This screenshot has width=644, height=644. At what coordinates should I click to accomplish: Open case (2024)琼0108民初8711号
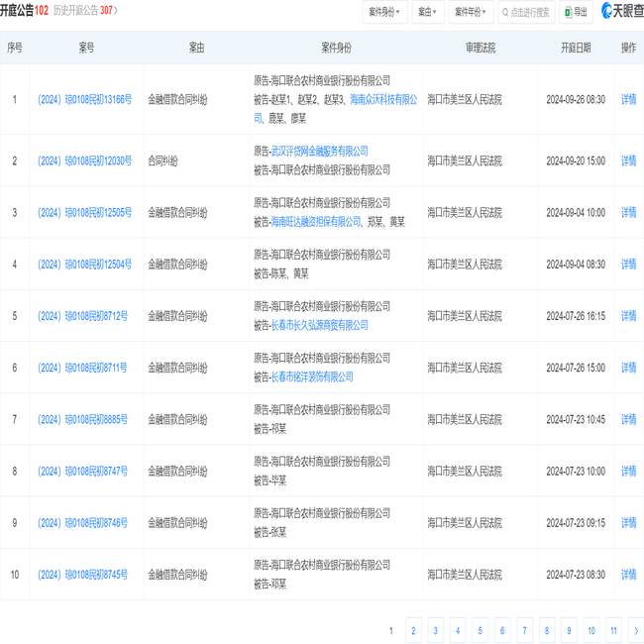click(82, 368)
